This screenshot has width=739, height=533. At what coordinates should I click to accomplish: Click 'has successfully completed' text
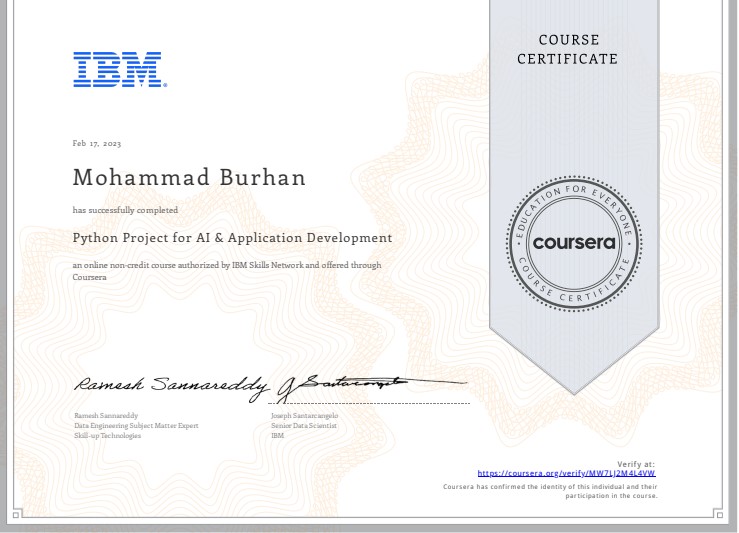[125, 210]
